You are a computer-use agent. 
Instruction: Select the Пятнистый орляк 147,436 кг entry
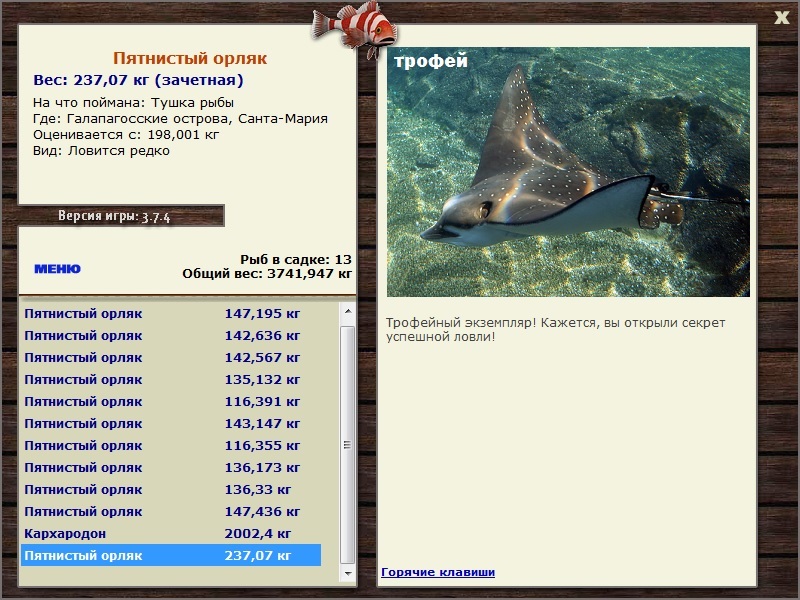coord(171,511)
